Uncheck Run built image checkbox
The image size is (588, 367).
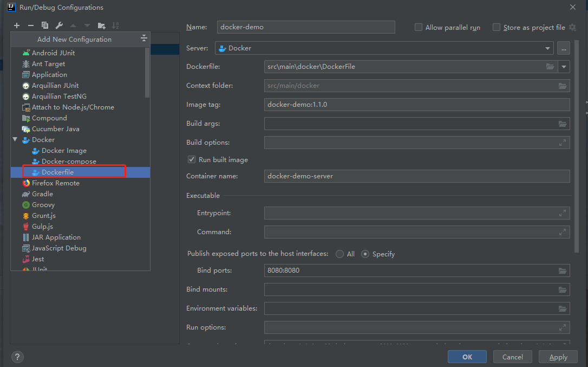[x=192, y=159]
